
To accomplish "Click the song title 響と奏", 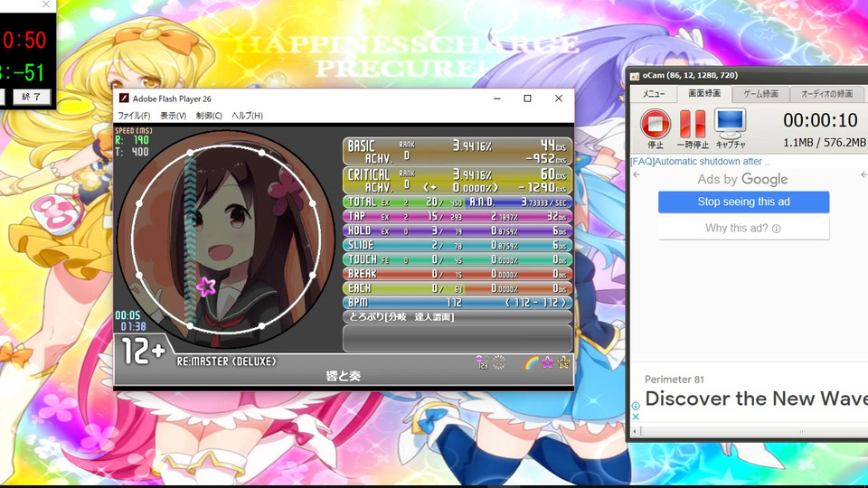I will (x=344, y=376).
